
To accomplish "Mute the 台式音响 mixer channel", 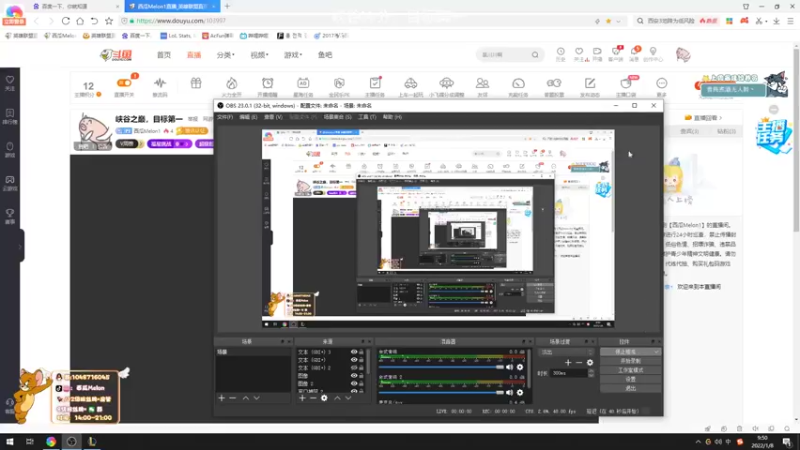I will [509, 367].
